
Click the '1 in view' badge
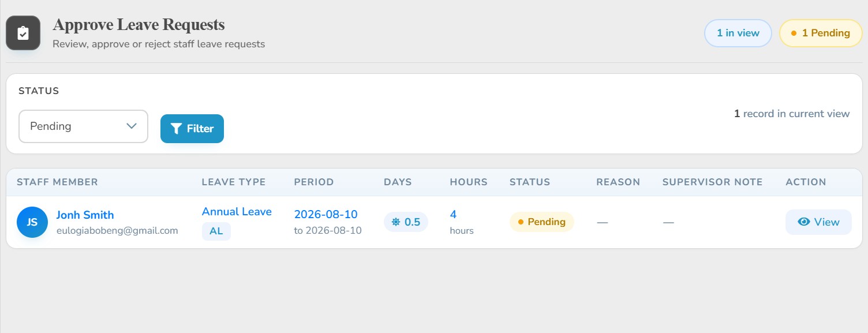pos(738,33)
